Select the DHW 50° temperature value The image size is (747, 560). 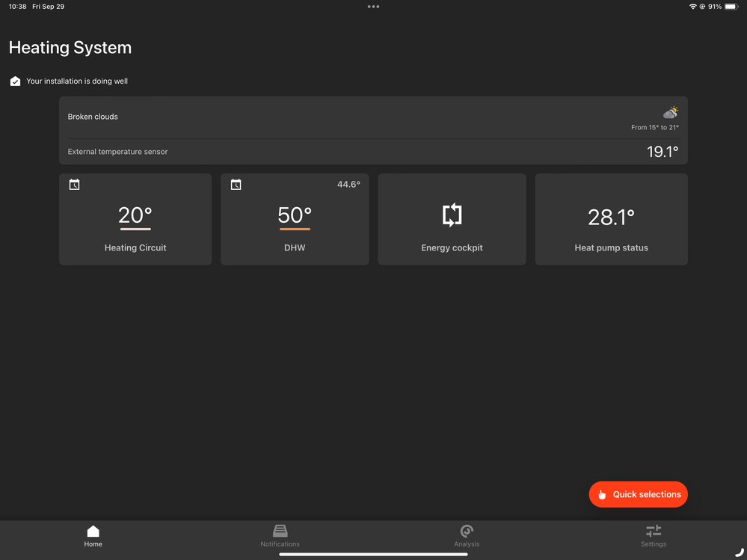coord(295,215)
